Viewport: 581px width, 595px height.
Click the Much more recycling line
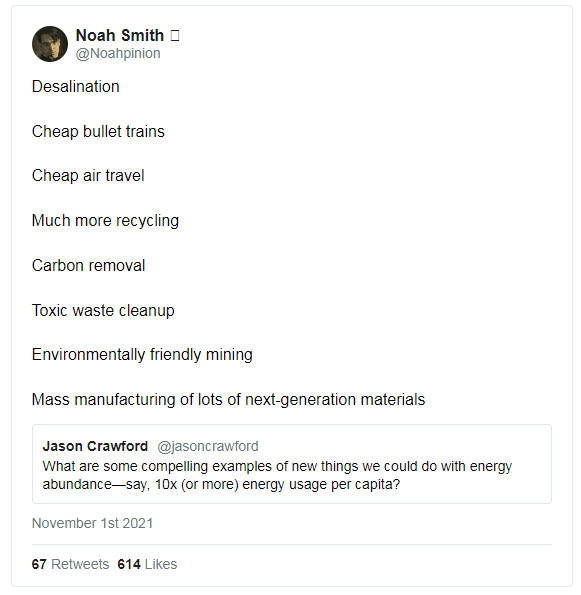point(105,220)
